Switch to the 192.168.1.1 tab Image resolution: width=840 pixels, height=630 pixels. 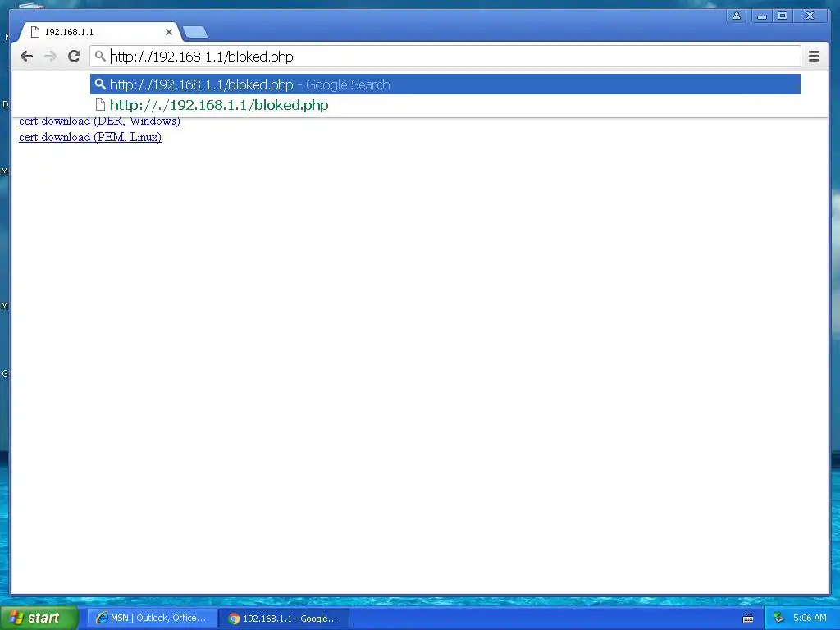click(x=99, y=32)
